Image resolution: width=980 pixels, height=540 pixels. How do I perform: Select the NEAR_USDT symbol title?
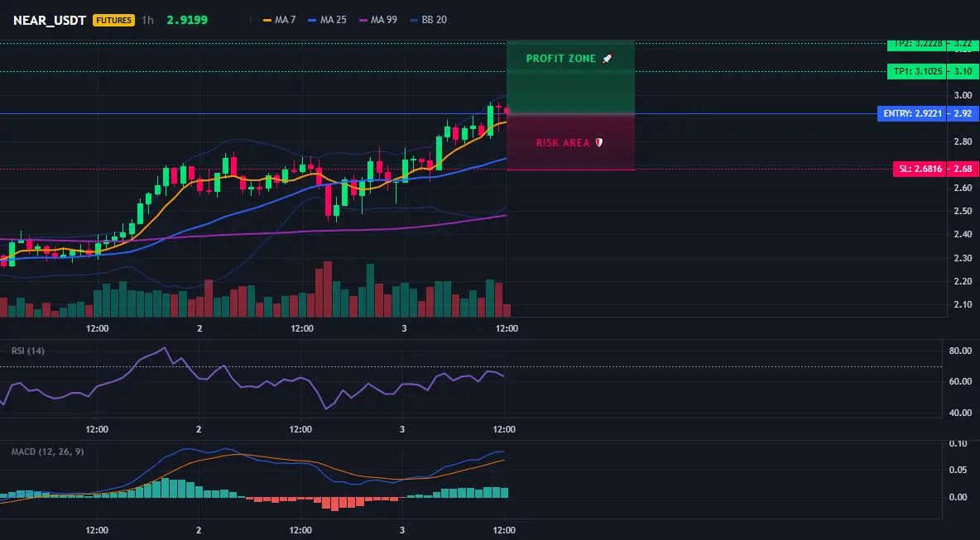pos(50,20)
